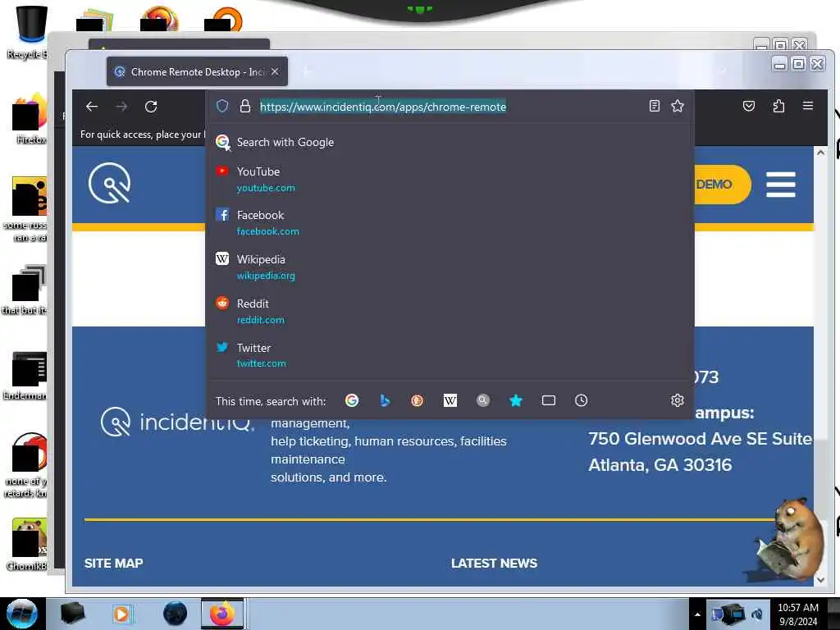Bookmark this page with the star icon
The height and width of the screenshot is (630, 840).
pos(677,106)
